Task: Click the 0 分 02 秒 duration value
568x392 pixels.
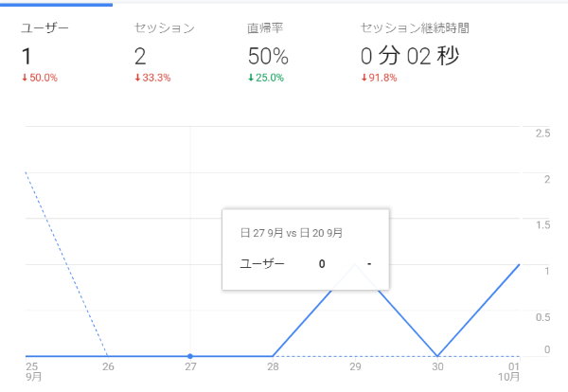Action: (x=410, y=56)
